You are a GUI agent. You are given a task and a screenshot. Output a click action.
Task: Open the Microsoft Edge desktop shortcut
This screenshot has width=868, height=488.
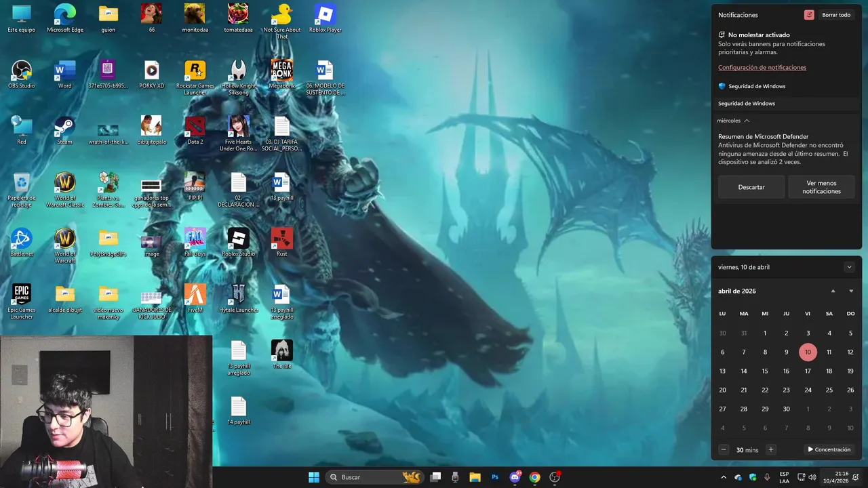click(65, 18)
